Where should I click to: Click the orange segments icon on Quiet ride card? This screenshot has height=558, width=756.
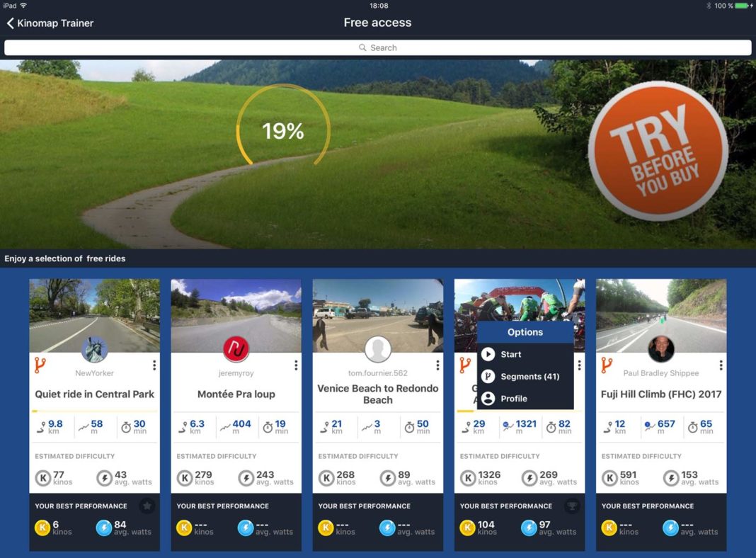(x=40, y=367)
